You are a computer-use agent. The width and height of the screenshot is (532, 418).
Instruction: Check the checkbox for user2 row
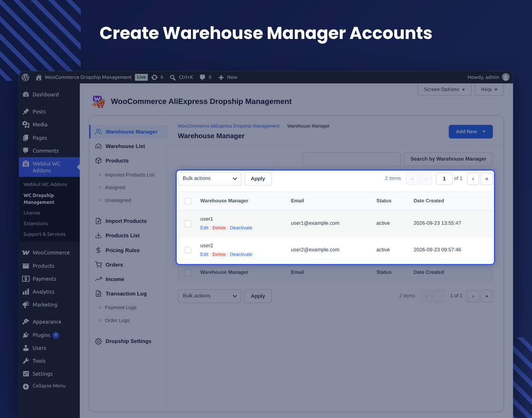[188, 250]
